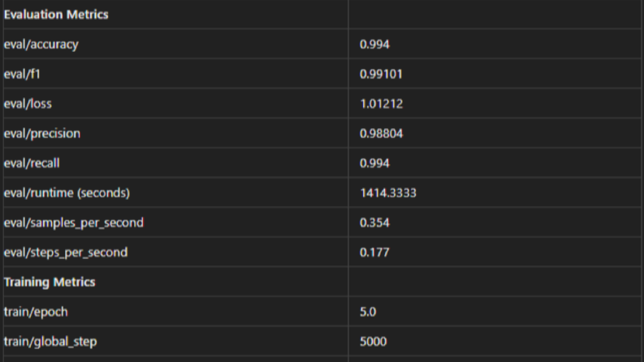Click the eval/loss label
The height and width of the screenshot is (362, 644).
pyautogui.click(x=28, y=104)
